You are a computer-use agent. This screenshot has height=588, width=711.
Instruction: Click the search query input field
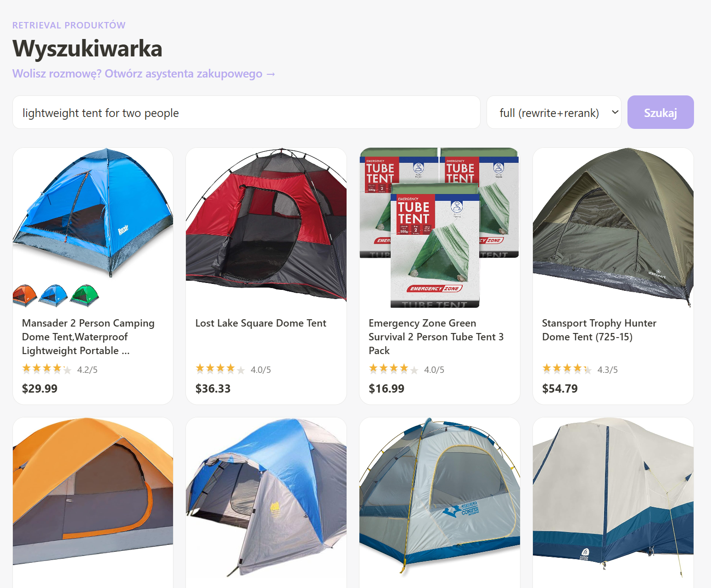click(246, 112)
